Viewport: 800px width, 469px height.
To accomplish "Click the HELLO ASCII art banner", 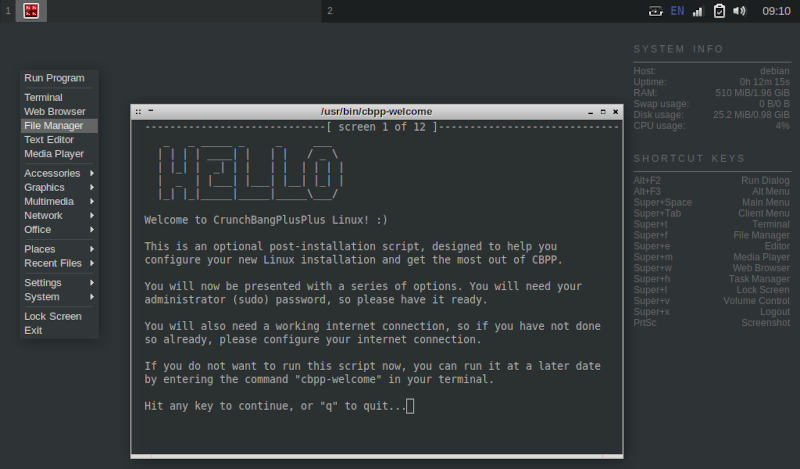I will click(250, 173).
